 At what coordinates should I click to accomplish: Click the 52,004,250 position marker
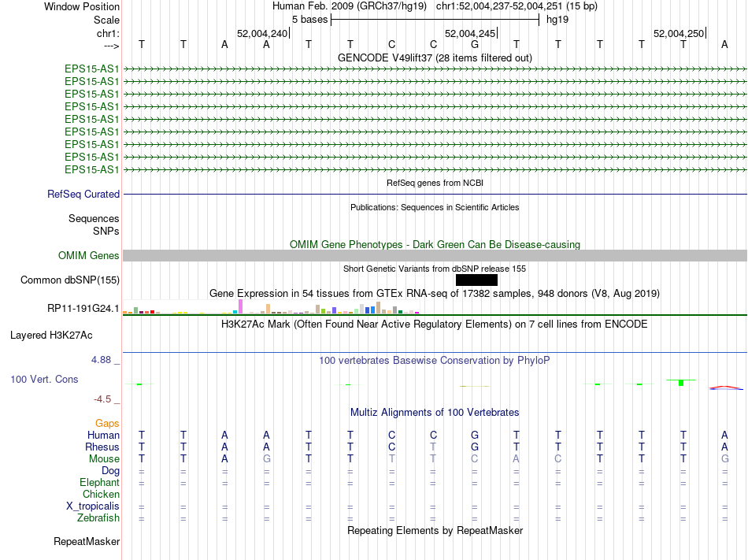(679, 33)
